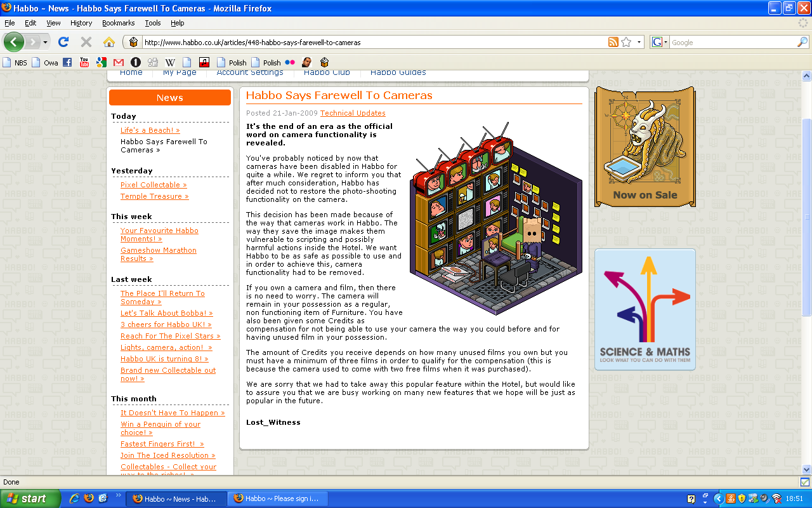This screenshot has height=508, width=812.
Task: Open the 'Life's a Beach!' article link
Action: [x=150, y=130]
